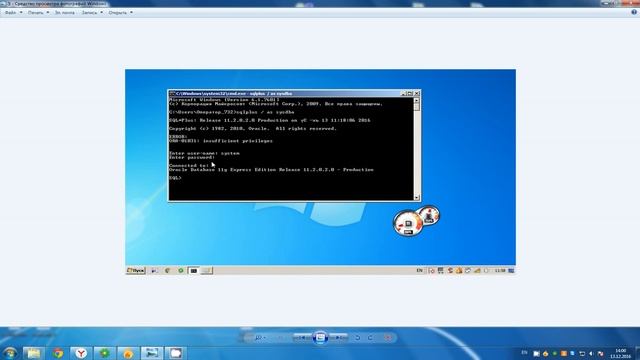Screen dimensions: 640x360
Task: Click the Эл. почта toolbar item
Action: [x=65, y=13]
